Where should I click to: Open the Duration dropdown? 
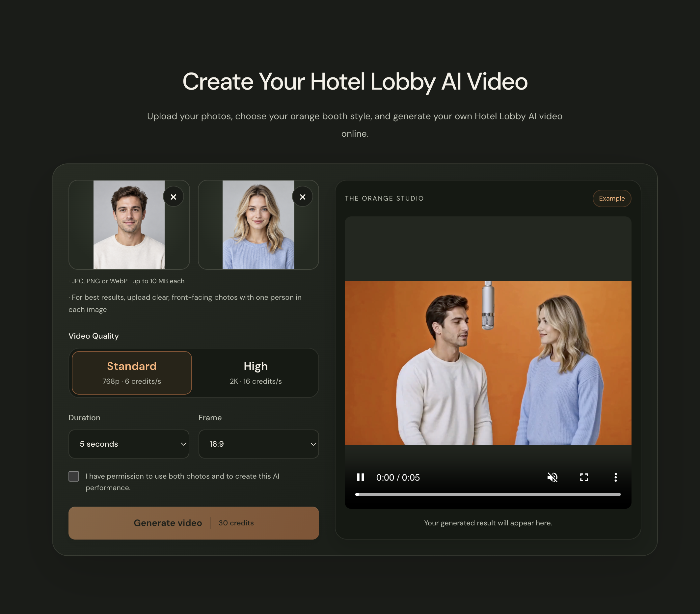[129, 444]
